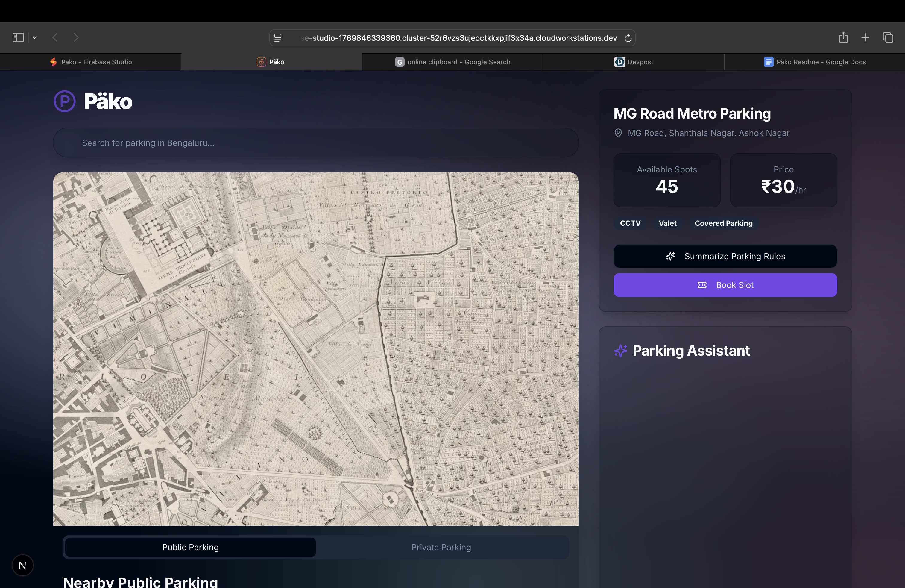Go back with the browser back arrow
The width and height of the screenshot is (905, 588).
(x=55, y=37)
